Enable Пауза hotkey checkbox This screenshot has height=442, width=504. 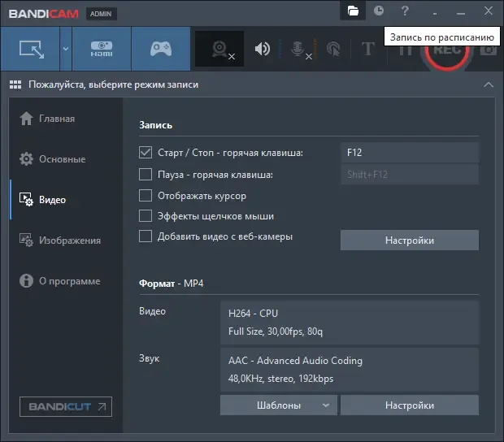(146, 175)
